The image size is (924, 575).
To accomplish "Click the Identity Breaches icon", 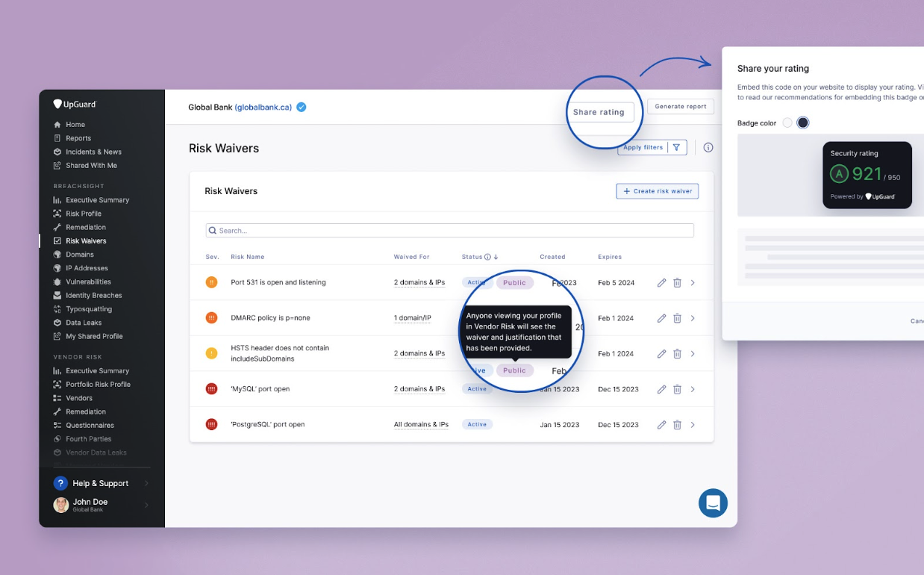I will point(57,295).
